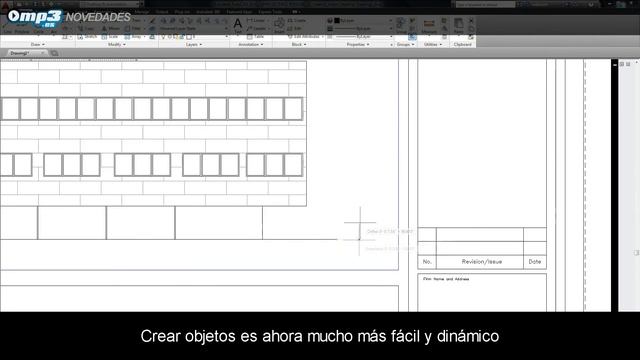Select the Copy modify tool
The width and height of the screenshot is (640, 360).
(x=87, y=29)
